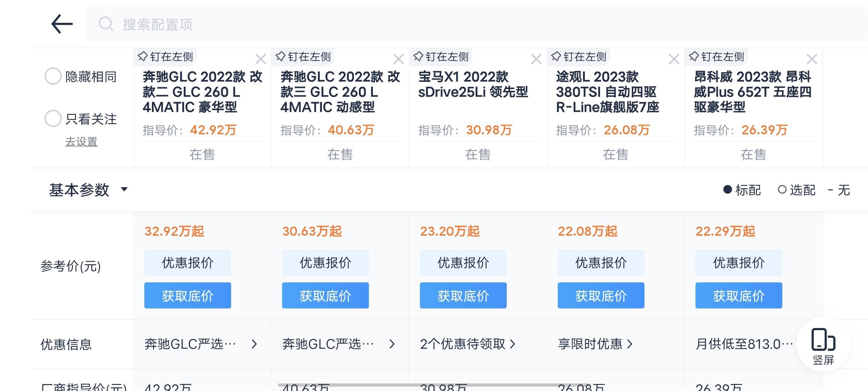Click the 32.92万起 reference price
The height and width of the screenshot is (391, 868).
point(174,231)
